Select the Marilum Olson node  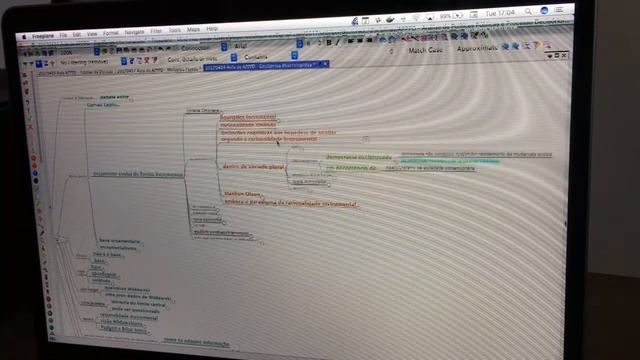242,194
